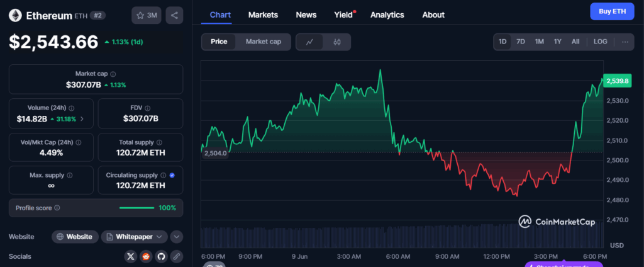The width and height of the screenshot is (644, 267).
Task: Open the X (Twitter) social link
Action: (130, 256)
